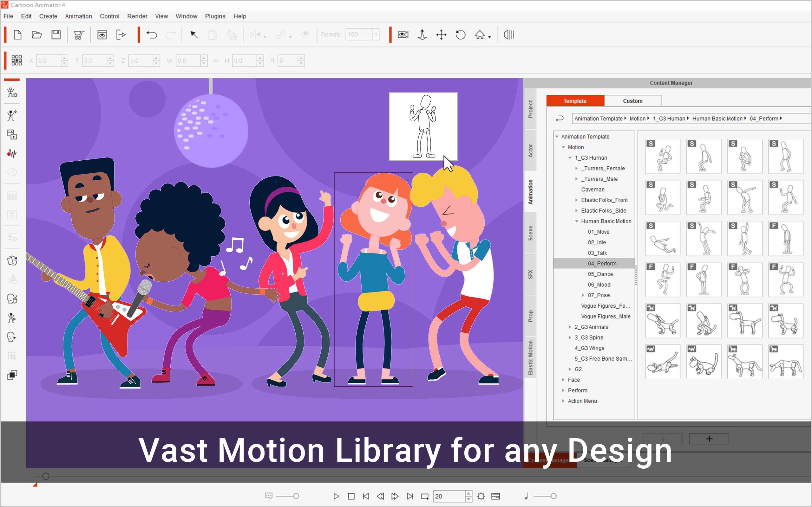Open the Render menu

click(137, 16)
